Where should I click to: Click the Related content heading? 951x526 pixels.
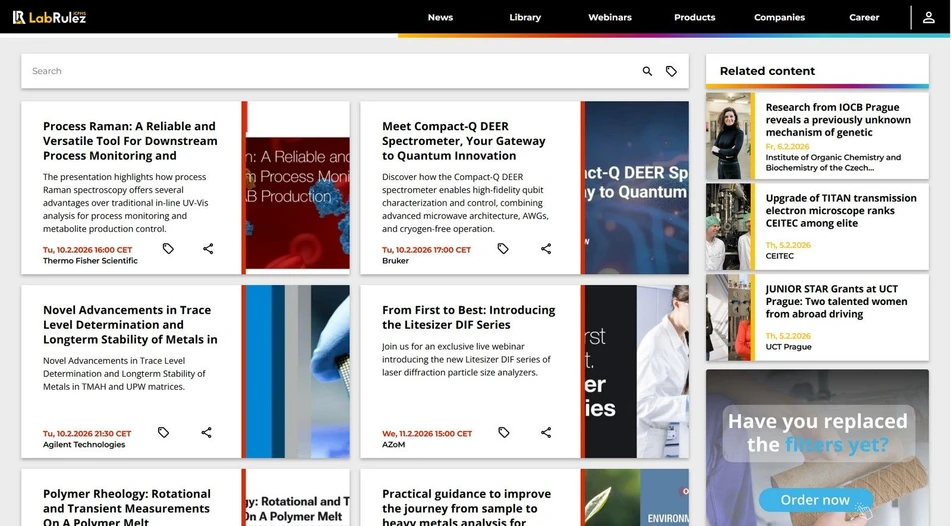coord(767,71)
